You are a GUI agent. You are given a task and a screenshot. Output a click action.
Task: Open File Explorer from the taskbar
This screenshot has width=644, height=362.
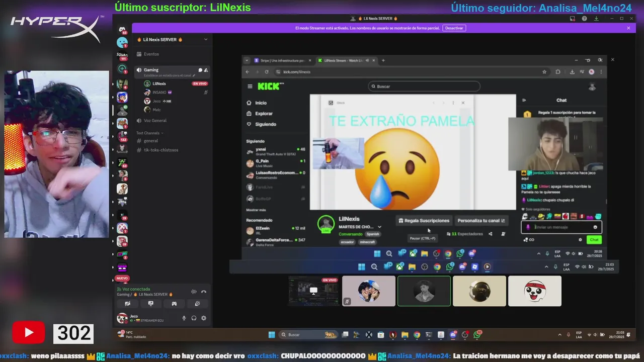click(405, 335)
